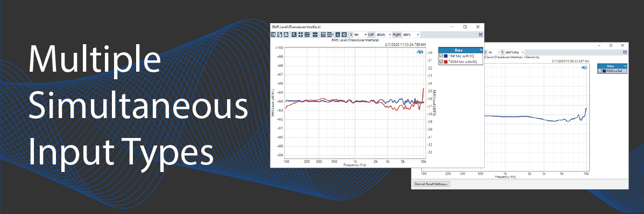644x214 pixels.
Task: Click the copy graph icon in toolbar
Action: tap(280, 34)
